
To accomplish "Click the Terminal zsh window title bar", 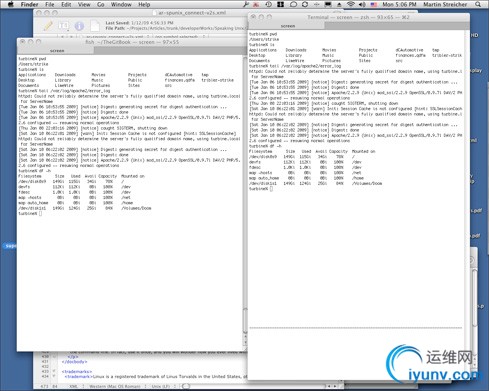I will tap(358, 17).
